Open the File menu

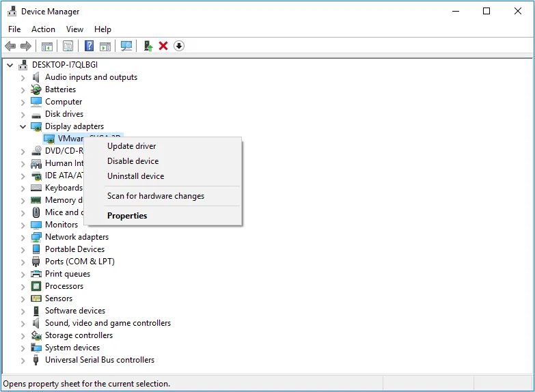coord(14,29)
